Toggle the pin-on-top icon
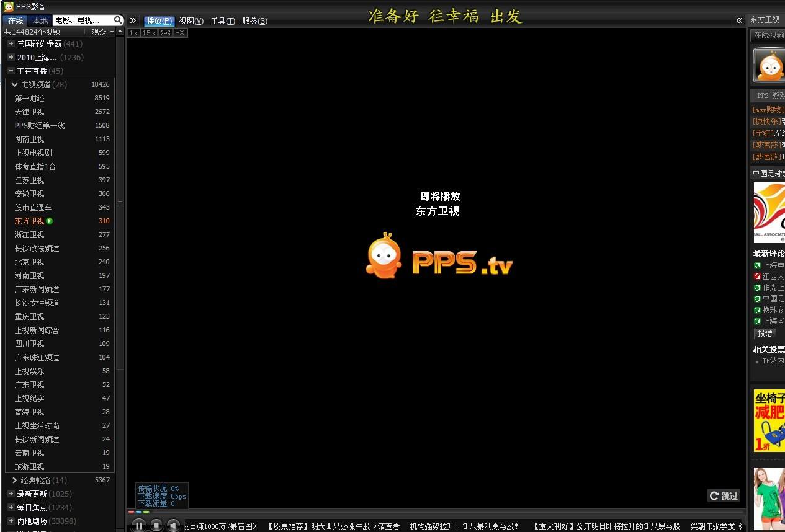This screenshot has height=532, width=785. point(181,33)
